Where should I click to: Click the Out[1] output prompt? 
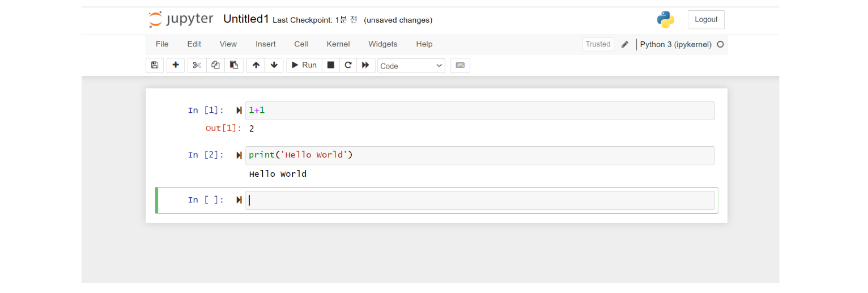223,129
